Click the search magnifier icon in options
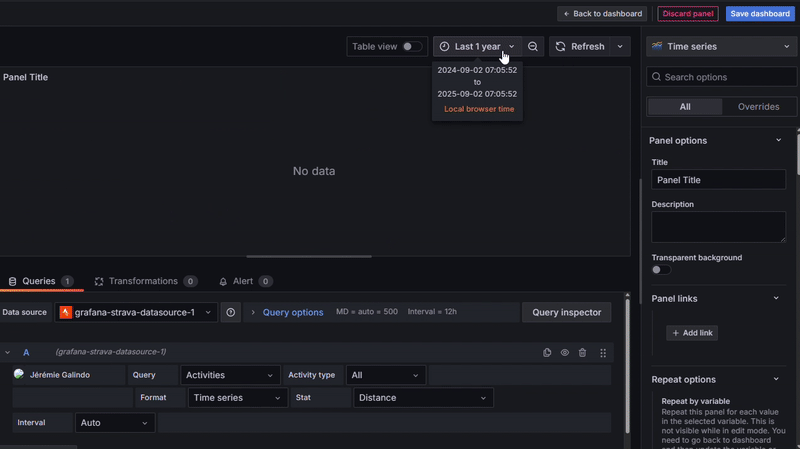This screenshot has height=449, width=800. (x=656, y=77)
